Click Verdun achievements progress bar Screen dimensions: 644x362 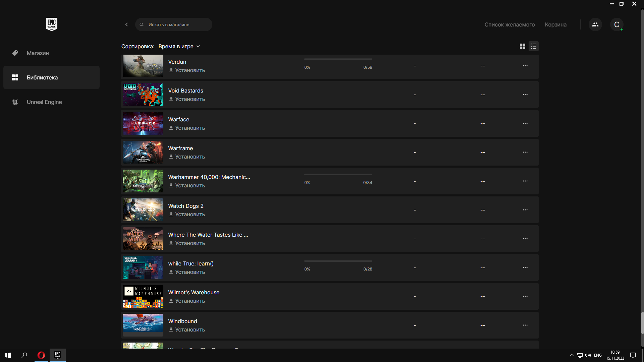[x=338, y=59]
